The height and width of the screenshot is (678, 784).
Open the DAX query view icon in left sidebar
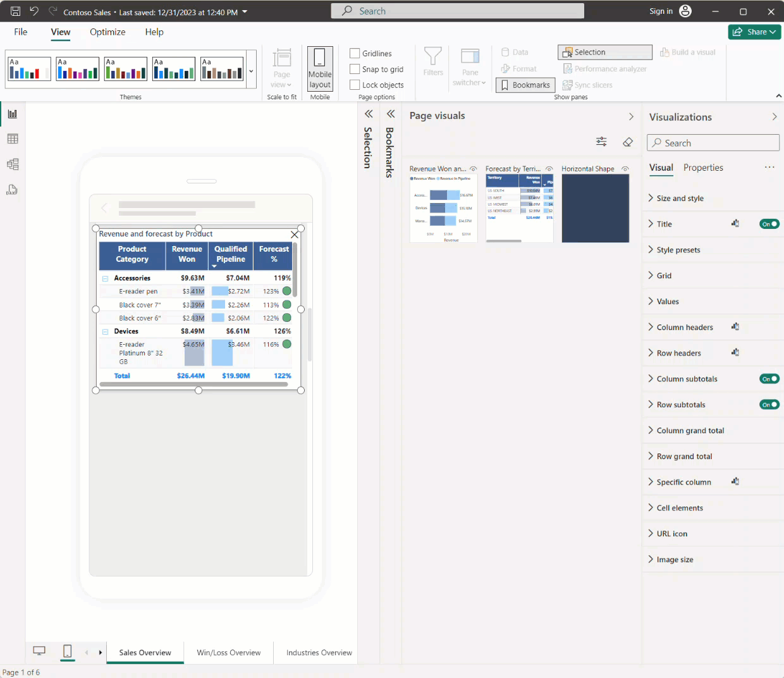[13, 190]
